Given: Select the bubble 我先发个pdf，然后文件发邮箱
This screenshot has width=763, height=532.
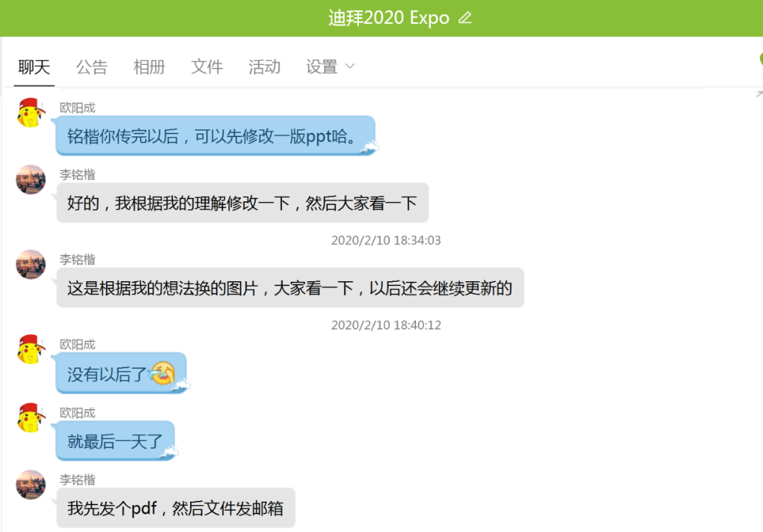Looking at the screenshot, I should (176, 508).
